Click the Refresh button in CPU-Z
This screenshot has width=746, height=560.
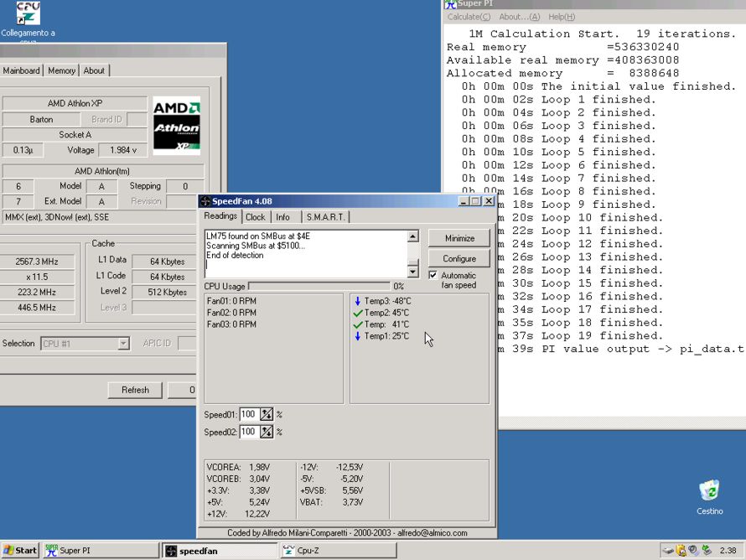click(x=135, y=390)
